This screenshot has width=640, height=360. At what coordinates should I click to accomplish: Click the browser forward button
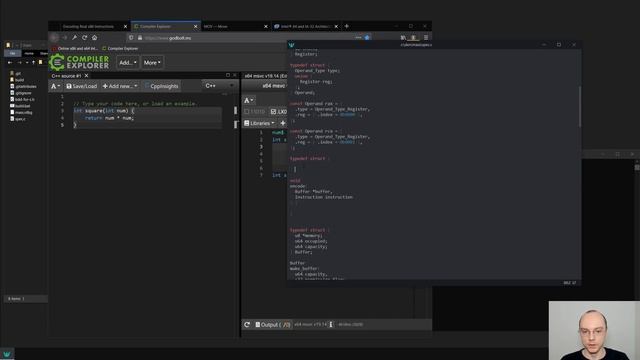(x=64, y=38)
